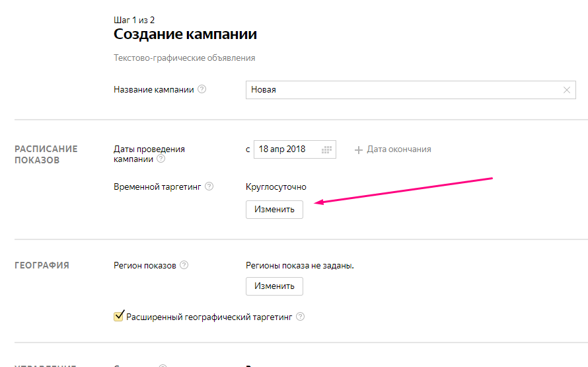Click help icon for Расширенный географический таргетинг

point(300,317)
